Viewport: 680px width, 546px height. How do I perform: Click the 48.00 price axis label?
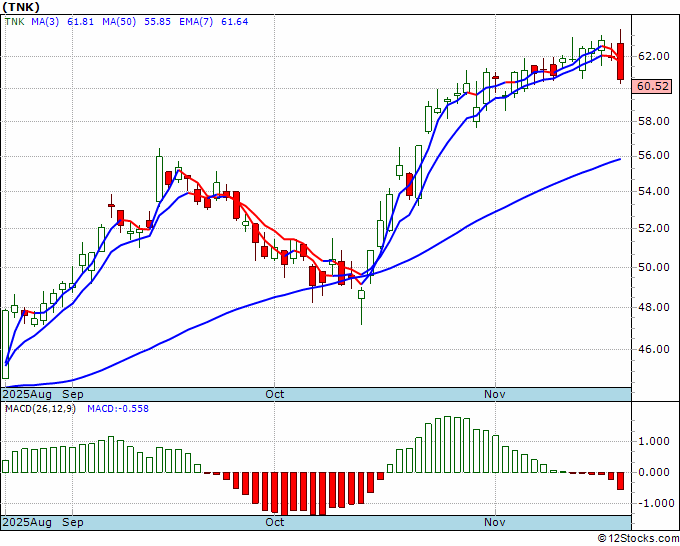[x=654, y=307]
